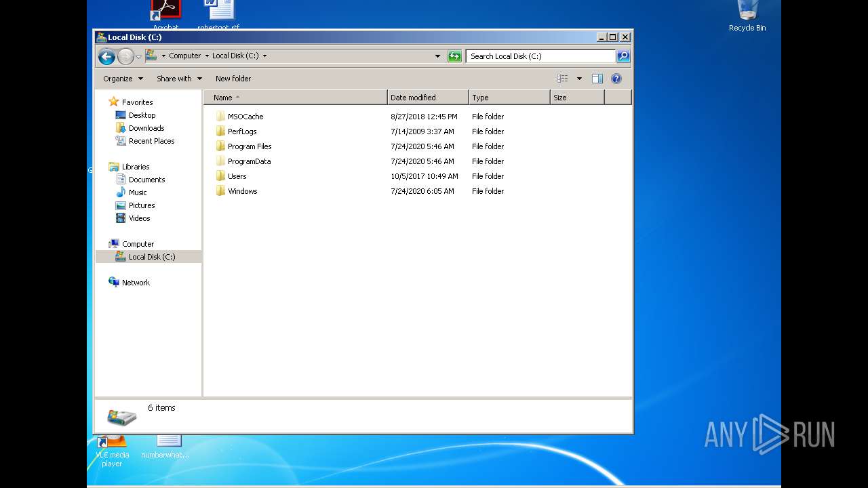Sort by Date modified column
The image size is (868, 488).
pos(428,98)
